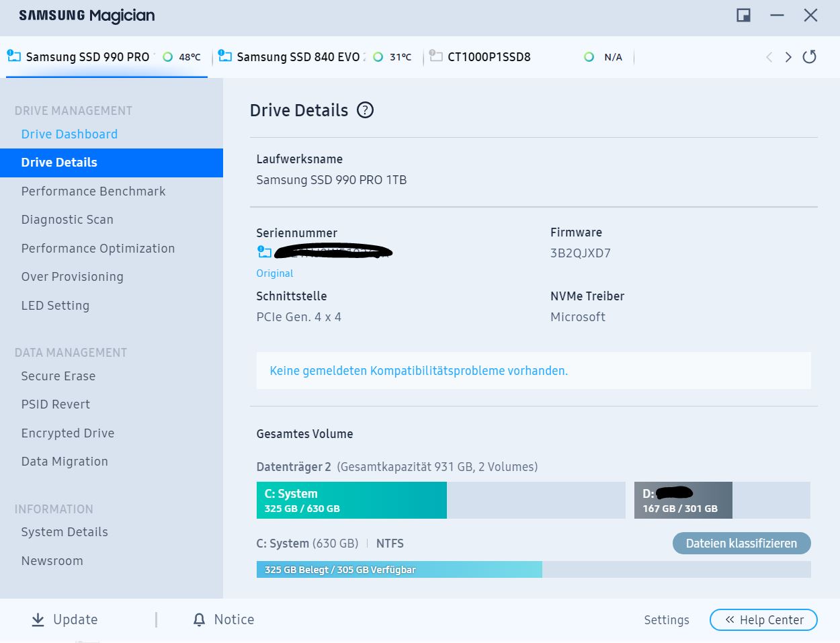Click the Microsoft NVMe driver value

tap(578, 317)
